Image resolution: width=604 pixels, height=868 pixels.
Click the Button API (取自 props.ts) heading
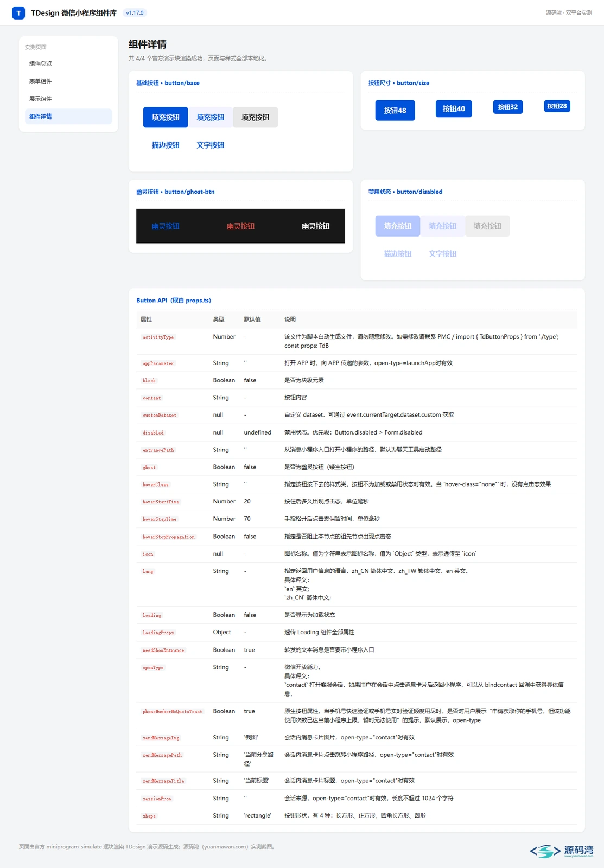(x=174, y=301)
